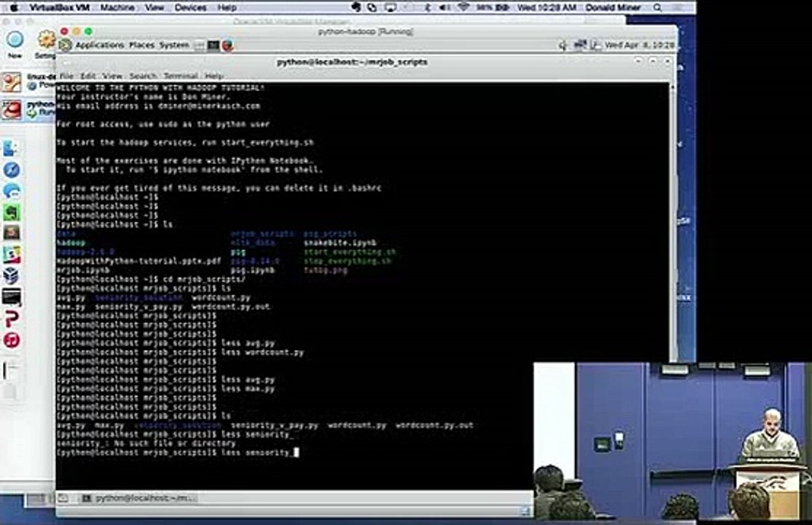The height and width of the screenshot is (525, 812).
Task: Open the macOS Help menu next to Devices
Action: coord(227,7)
